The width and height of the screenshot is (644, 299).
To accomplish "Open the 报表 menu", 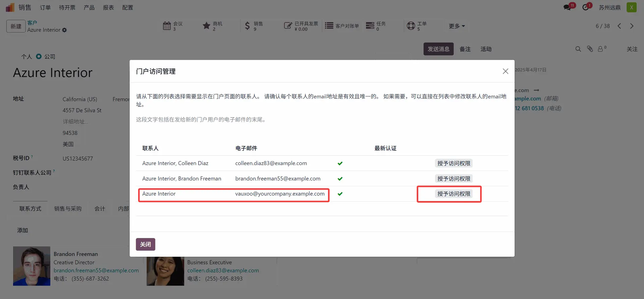I will pyautogui.click(x=108, y=7).
